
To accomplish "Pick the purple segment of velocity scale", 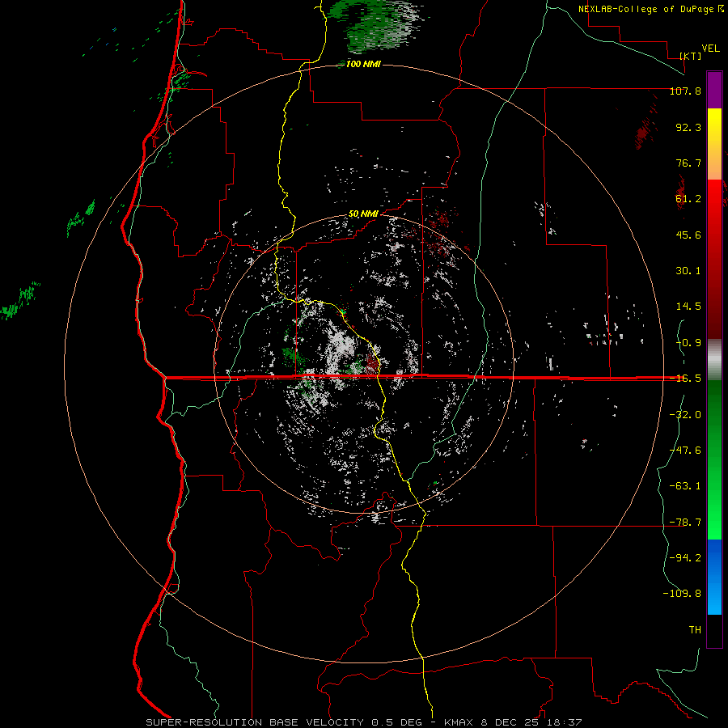I will 714,90.
